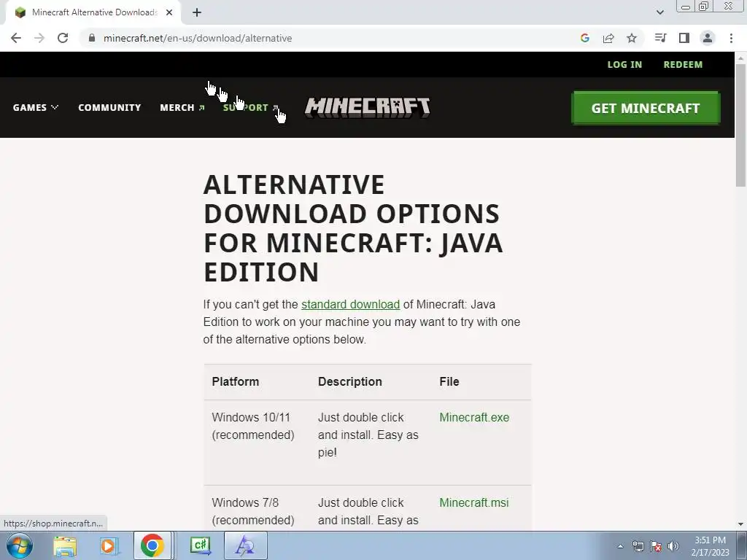The height and width of the screenshot is (560, 747).
Task: Open COMMUNITY menu item
Action: coord(109,108)
